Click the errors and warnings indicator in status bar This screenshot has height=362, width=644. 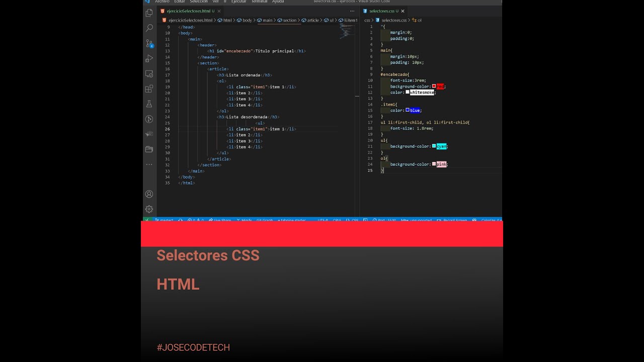tap(196, 220)
